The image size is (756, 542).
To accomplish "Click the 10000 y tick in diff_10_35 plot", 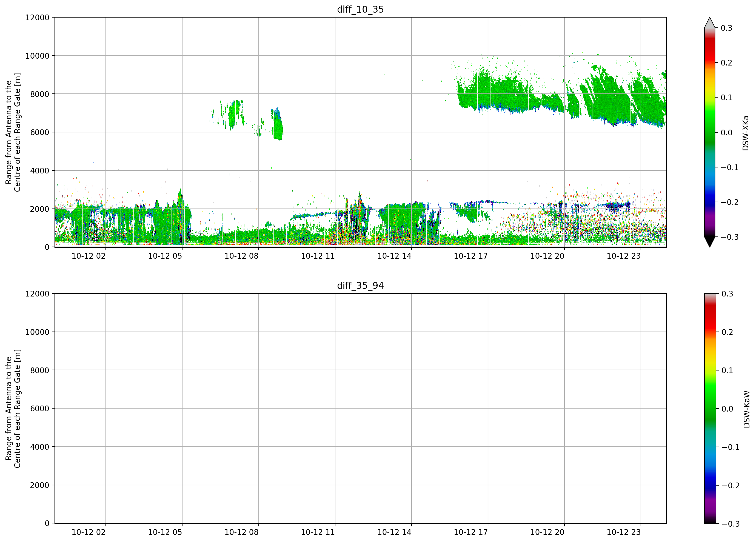I will point(37,56).
